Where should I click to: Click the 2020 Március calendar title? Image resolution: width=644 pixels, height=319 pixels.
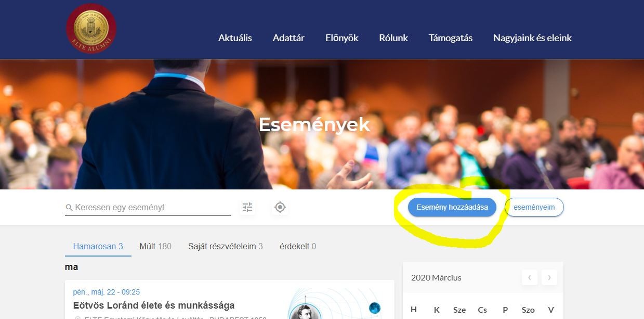click(x=436, y=278)
